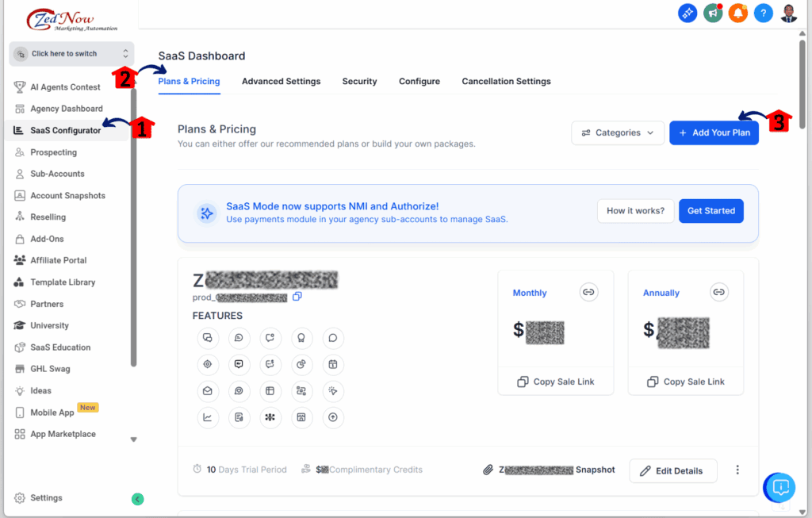This screenshot has height=518, width=812.
Task: Open the user profile avatar
Action: pyautogui.click(x=789, y=13)
